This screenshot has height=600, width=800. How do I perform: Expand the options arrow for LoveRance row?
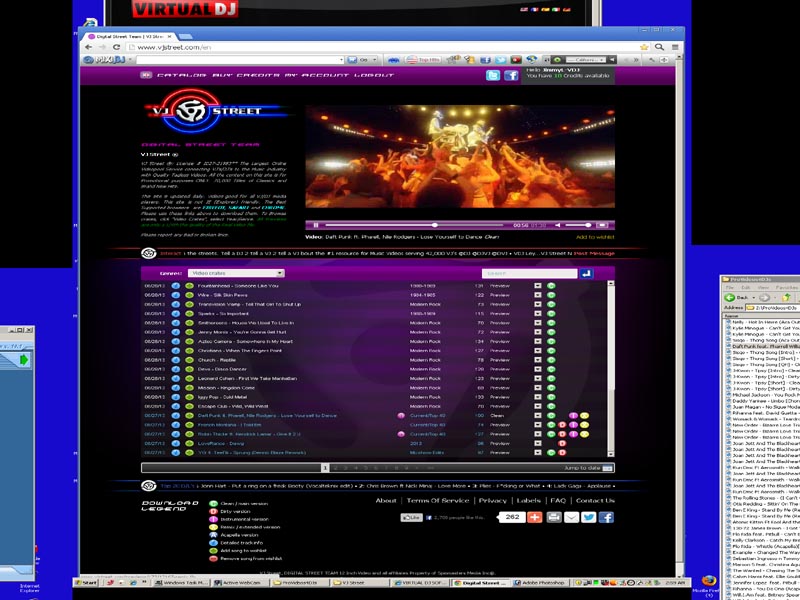click(x=538, y=443)
